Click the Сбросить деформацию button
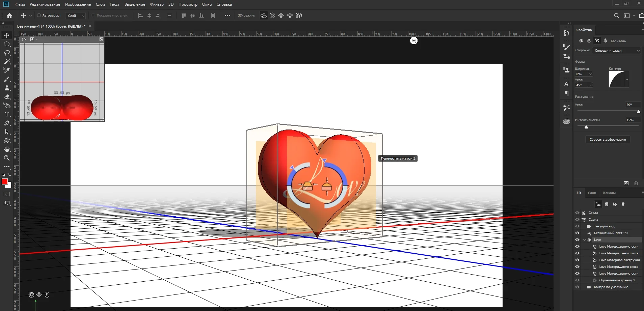The height and width of the screenshot is (311, 644). point(607,140)
